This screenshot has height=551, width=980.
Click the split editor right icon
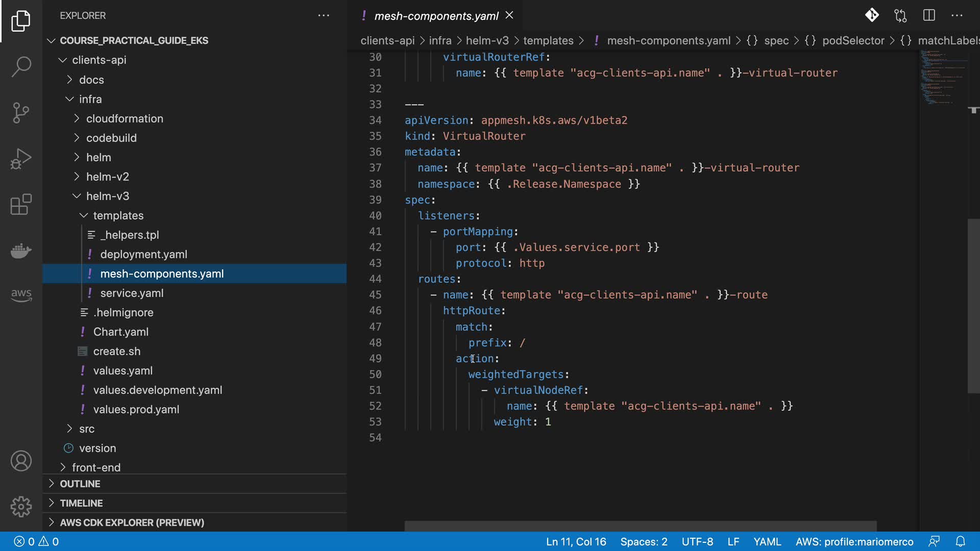929,15
